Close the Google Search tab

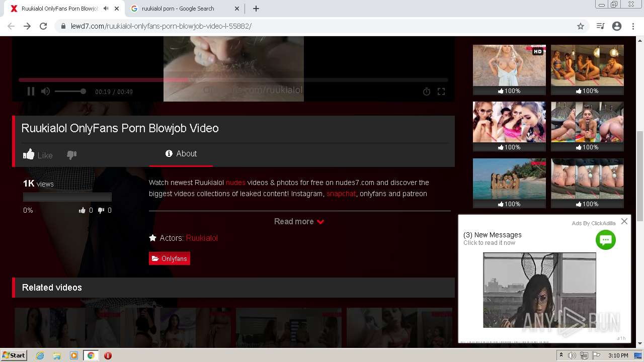point(237,9)
